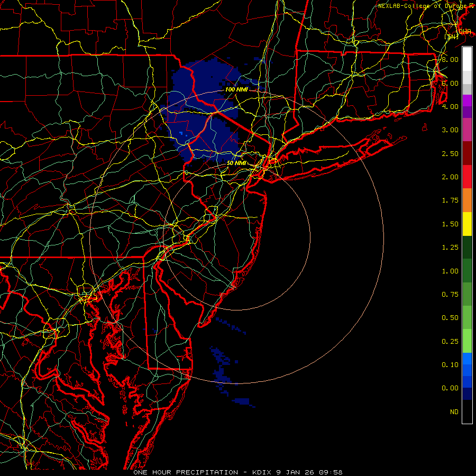Click the '1.50' scale label

450,224
